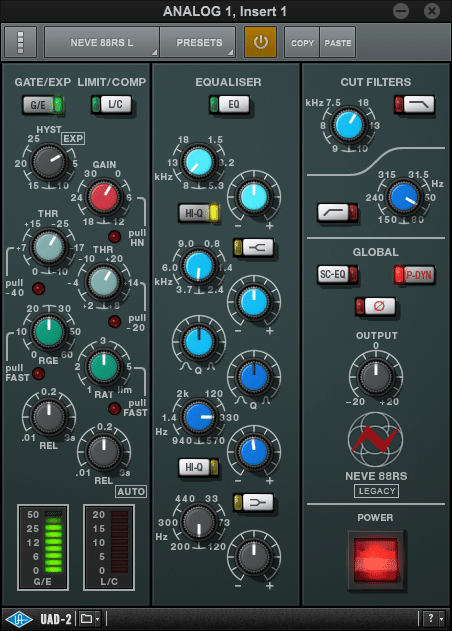Click the Neve 88RS logo emblem
Viewport: 452px width, 631px height.
coord(376,439)
